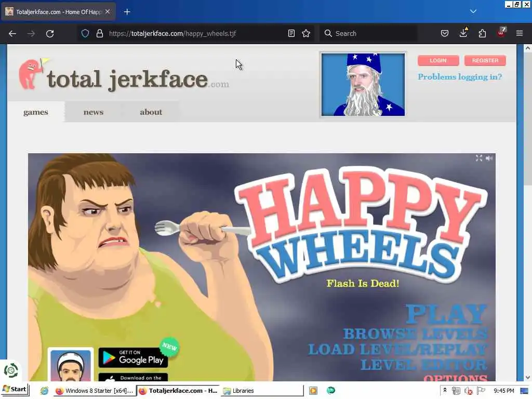Click the vertical scrollbar thumb
532x399 pixels.
pos(528,119)
